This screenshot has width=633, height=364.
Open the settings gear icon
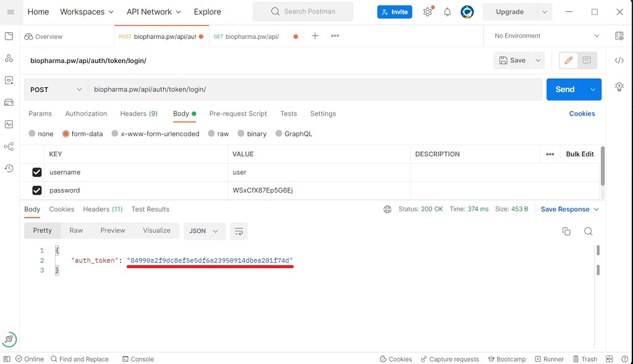pyautogui.click(x=428, y=12)
